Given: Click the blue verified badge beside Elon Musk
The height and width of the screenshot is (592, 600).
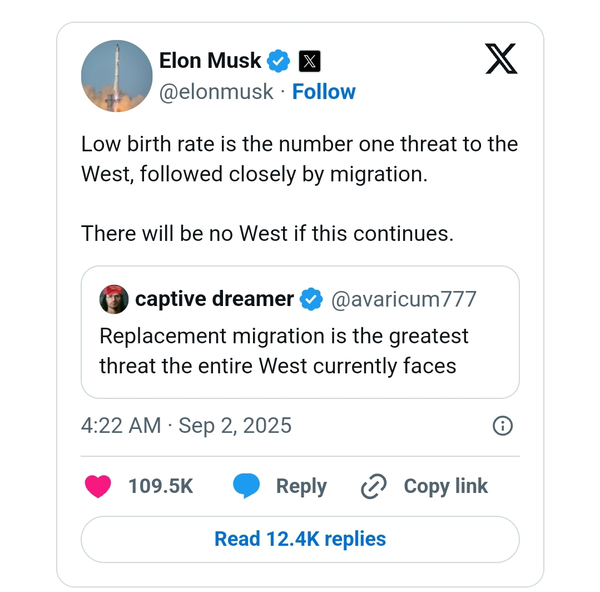Looking at the screenshot, I should pyautogui.click(x=280, y=61).
